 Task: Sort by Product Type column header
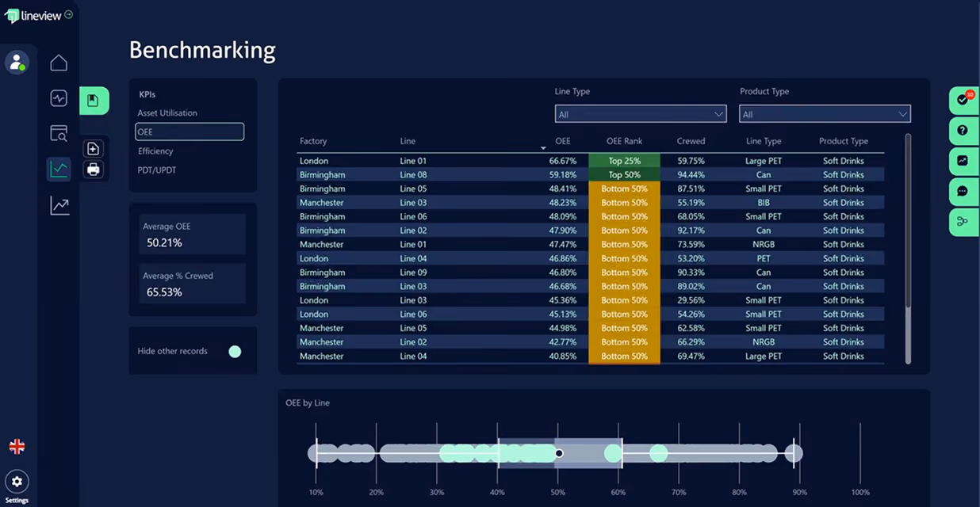coord(843,141)
